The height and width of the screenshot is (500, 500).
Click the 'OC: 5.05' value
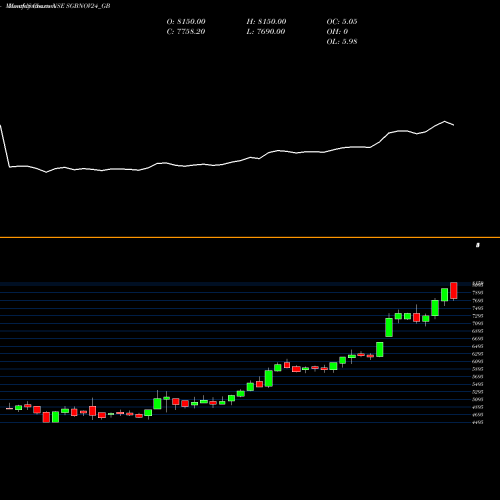pos(342,22)
